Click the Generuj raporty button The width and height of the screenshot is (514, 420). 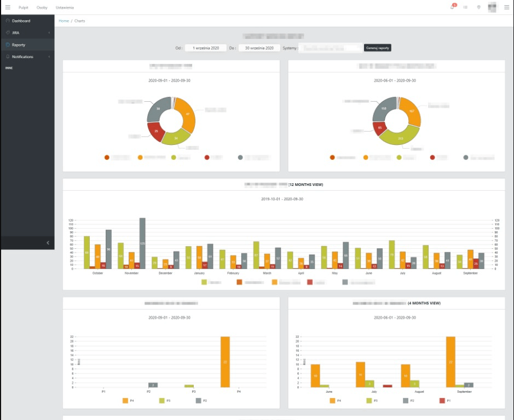[377, 48]
